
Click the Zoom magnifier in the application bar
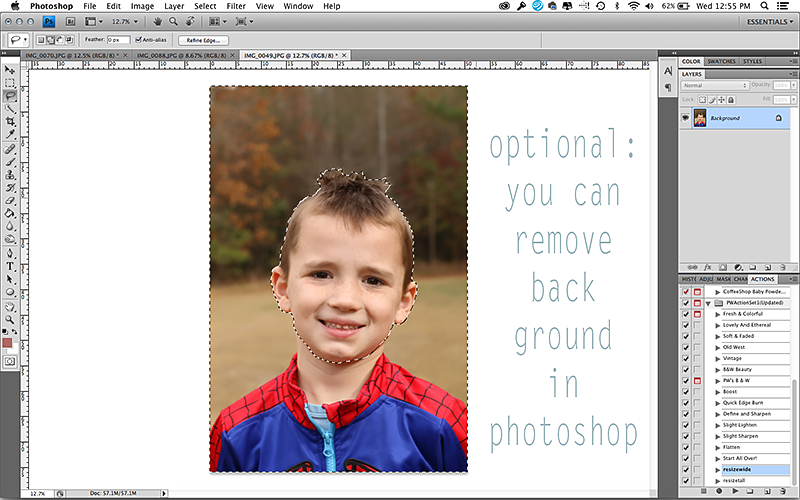coord(173,21)
